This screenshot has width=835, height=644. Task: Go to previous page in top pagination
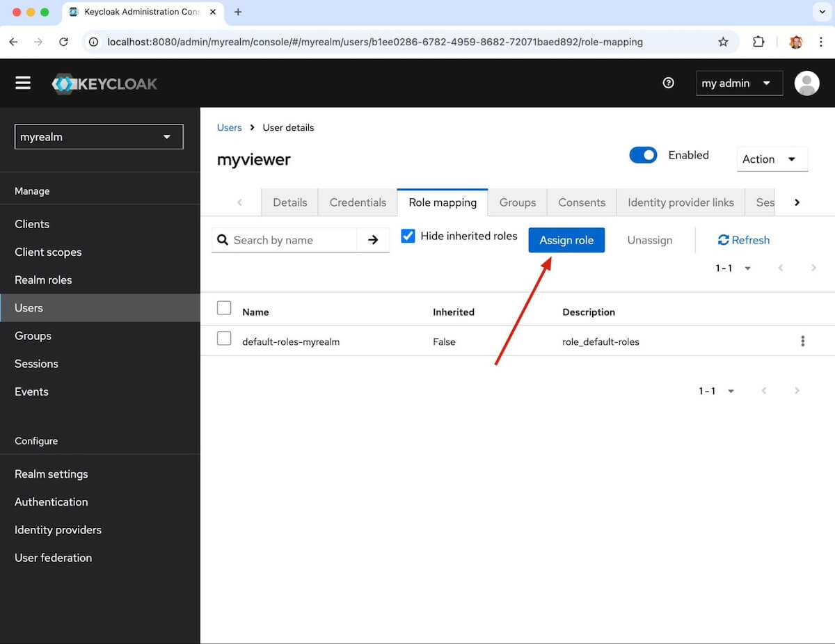(x=780, y=268)
